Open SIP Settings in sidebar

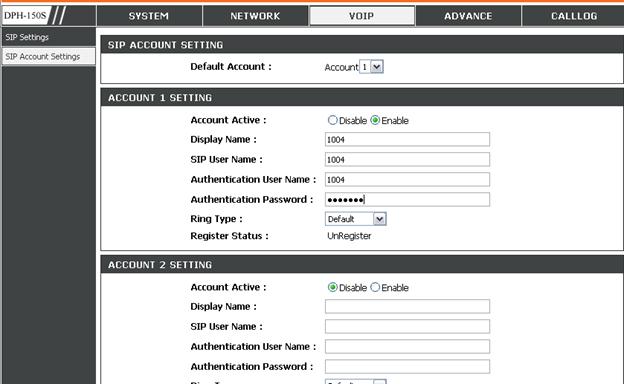click(48, 37)
